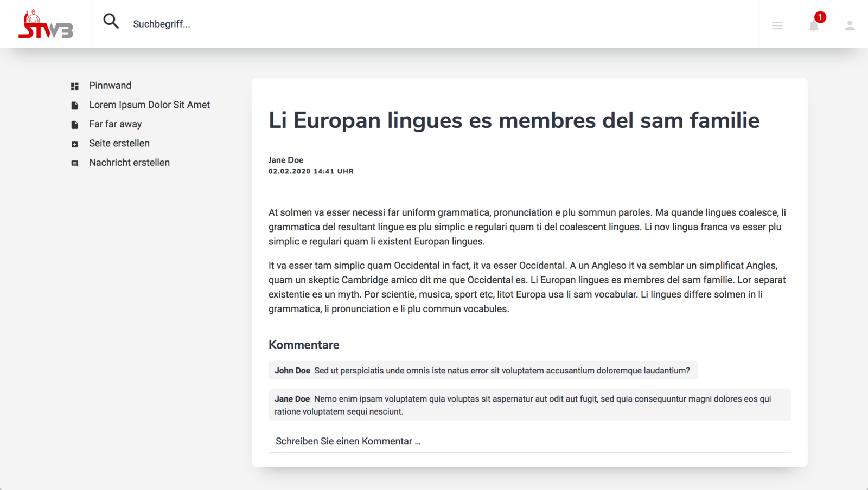Open the user profile icon

850,25
